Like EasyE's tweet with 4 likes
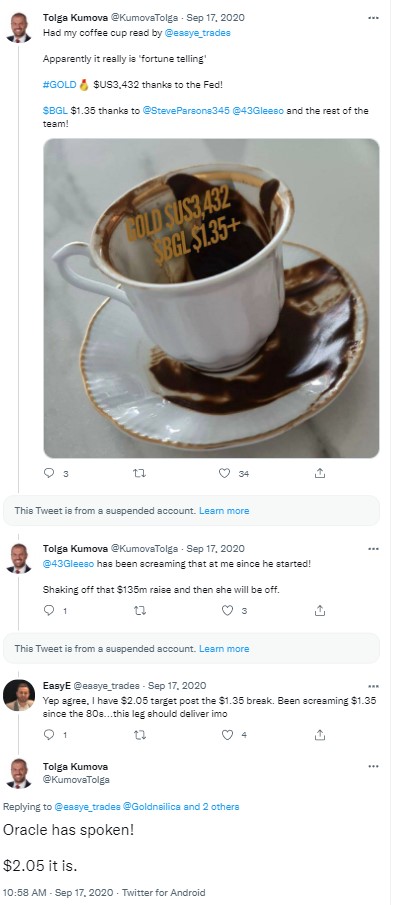The width and height of the screenshot is (395, 905). pyautogui.click(x=228, y=735)
